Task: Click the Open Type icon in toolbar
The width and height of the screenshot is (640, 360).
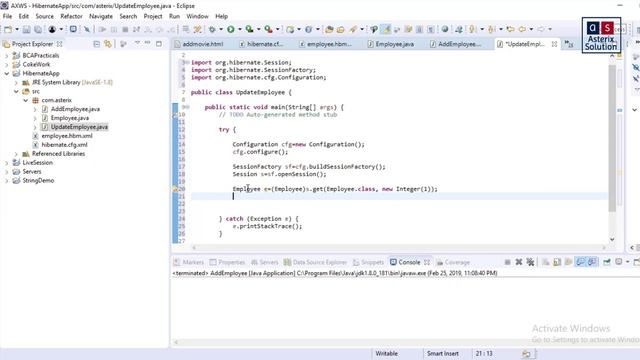Action: pyautogui.click(x=329, y=29)
